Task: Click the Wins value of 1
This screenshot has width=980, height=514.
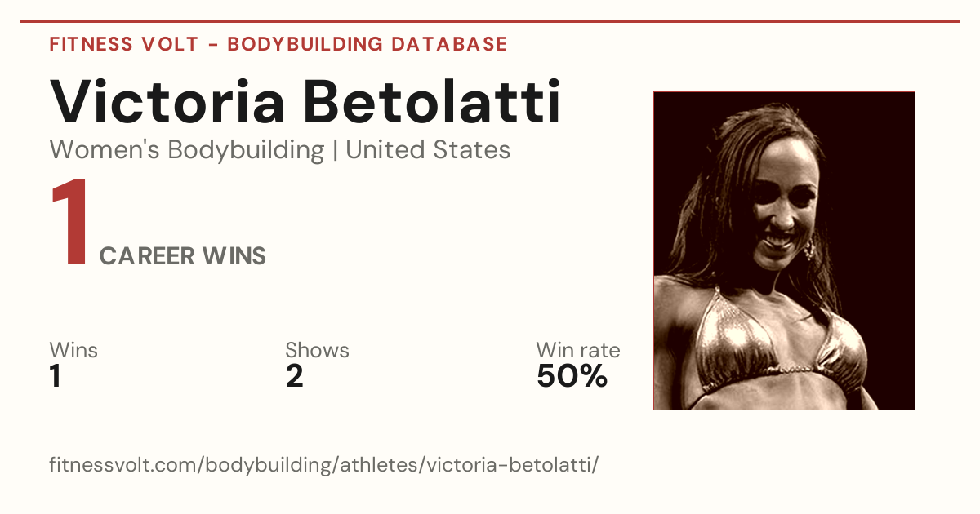Action: point(56,377)
